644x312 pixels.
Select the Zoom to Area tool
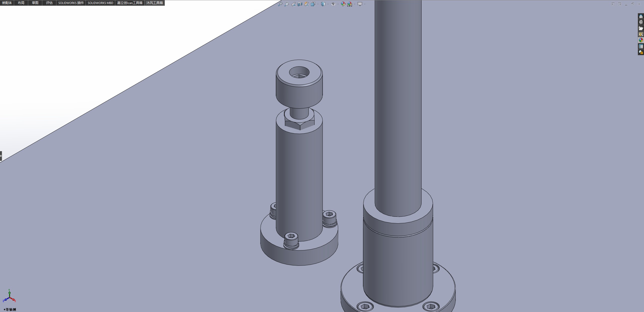287,4
